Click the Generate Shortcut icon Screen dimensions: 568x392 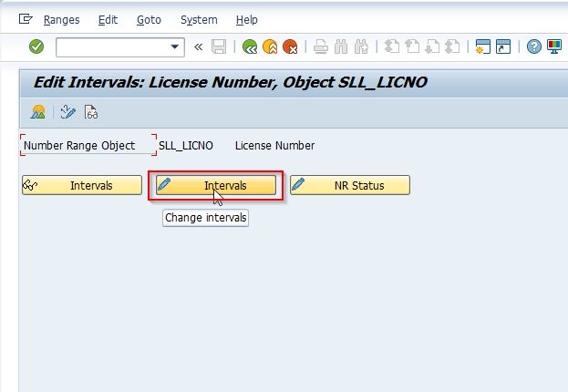click(x=503, y=46)
